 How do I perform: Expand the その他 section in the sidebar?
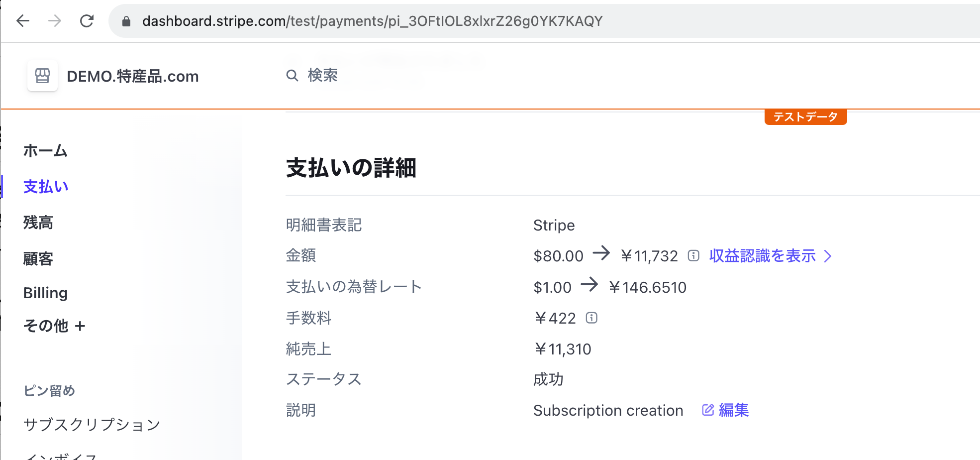55,326
